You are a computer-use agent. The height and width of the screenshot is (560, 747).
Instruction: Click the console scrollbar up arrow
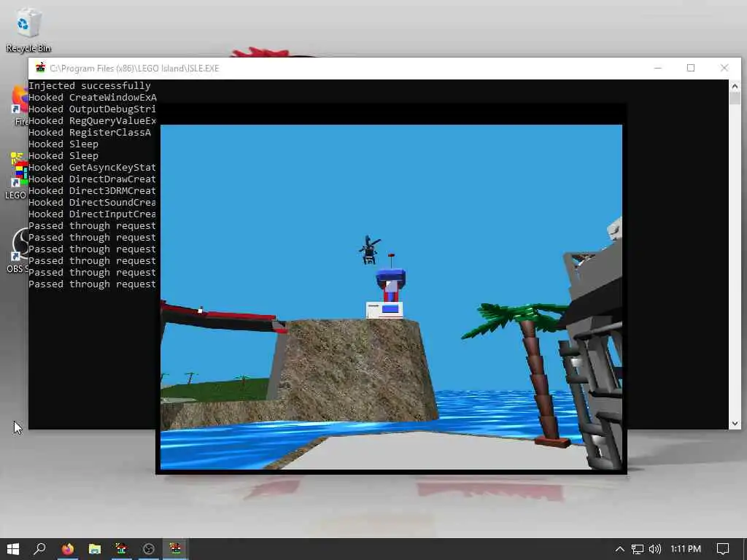coord(734,86)
